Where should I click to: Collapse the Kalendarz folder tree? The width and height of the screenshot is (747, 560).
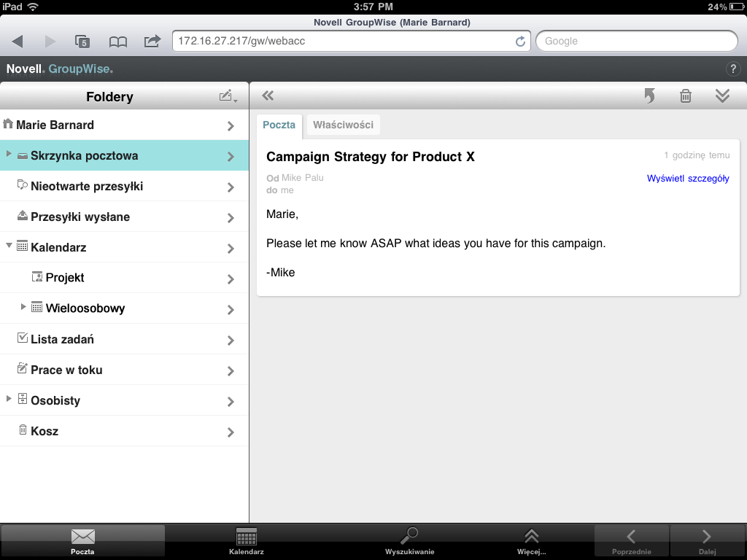pyautogui.click(x=9, y=246)
